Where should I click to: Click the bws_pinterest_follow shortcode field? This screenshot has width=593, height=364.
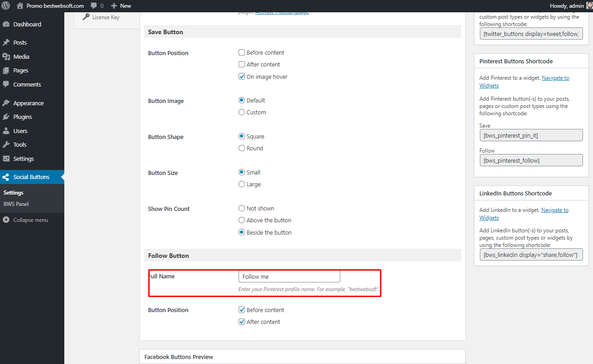tap(531, 160)
